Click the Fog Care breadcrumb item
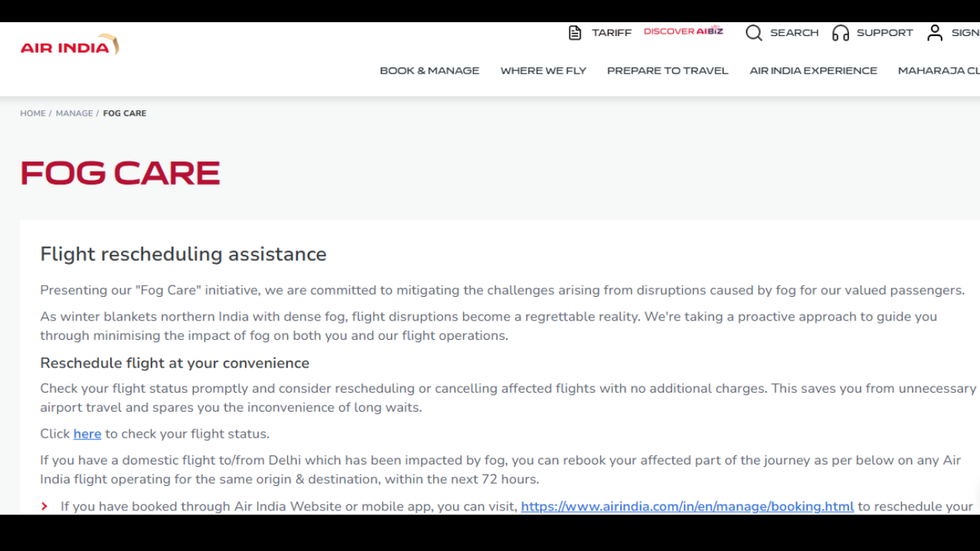Screen dimensions: 980x551 tap(125, 113)
